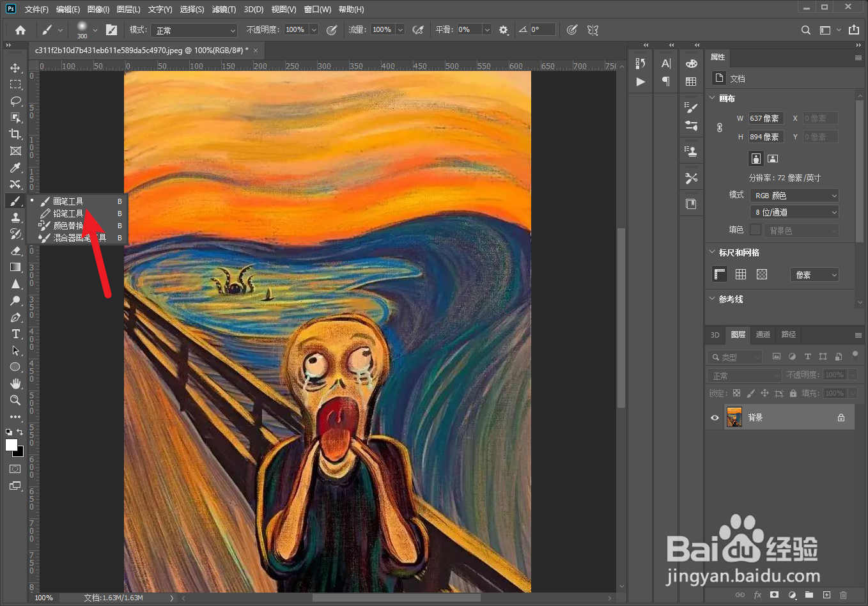The width and height of the screenshot is (868, 606).
Task: Select the Zoom tool
Action: click(15, 400)
